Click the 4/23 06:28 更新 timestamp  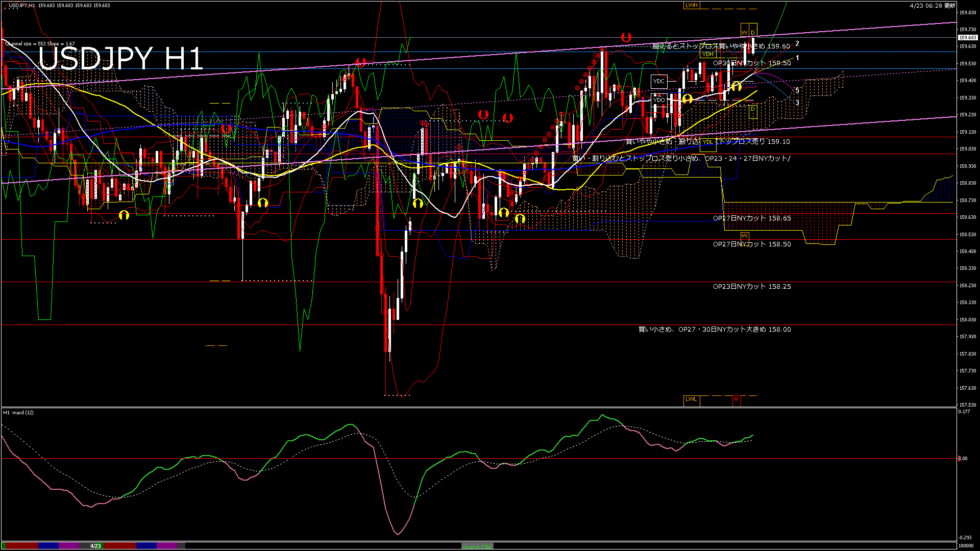coord(932,6)
